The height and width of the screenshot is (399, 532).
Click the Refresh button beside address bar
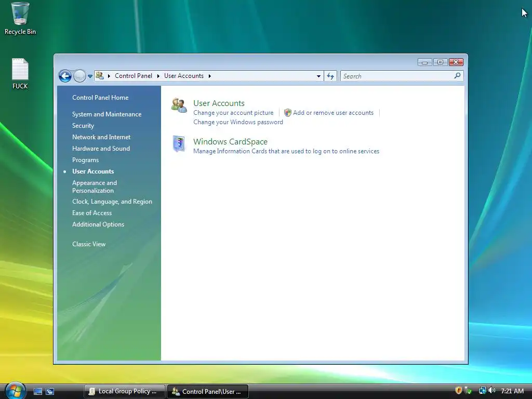[330, 76]
